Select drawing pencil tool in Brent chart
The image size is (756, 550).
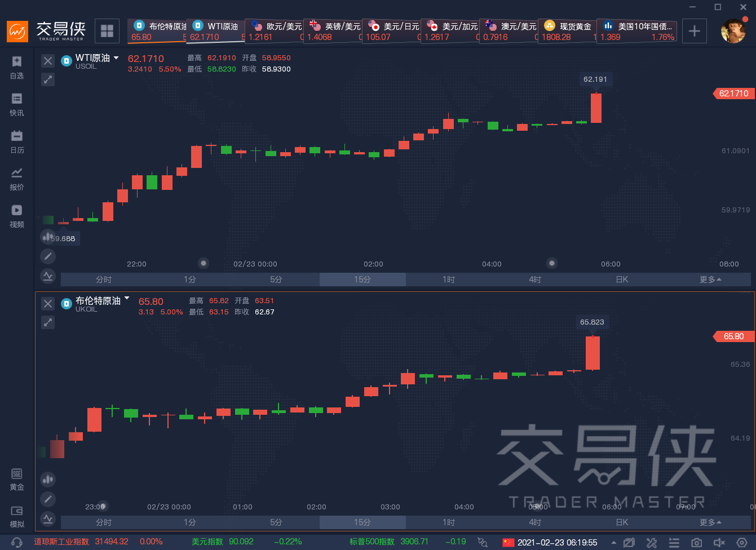tap(48, 499)
